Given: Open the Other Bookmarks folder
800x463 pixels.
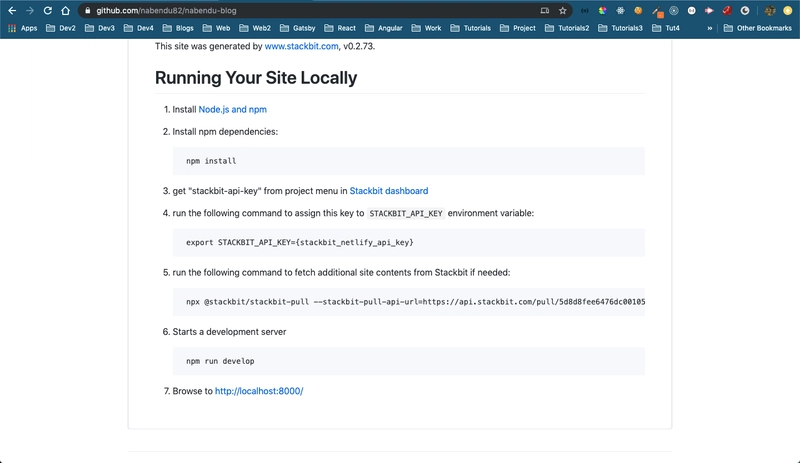Looking at the screenshot, I should [758, 28].
